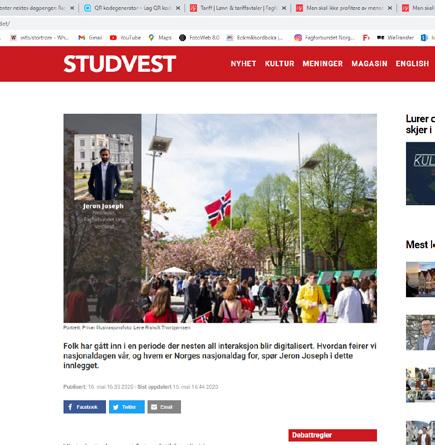The width and height of the screenshot is (435, 445).
Task: Click the STUDVEST logo
Action: click(x=119, y=64)
